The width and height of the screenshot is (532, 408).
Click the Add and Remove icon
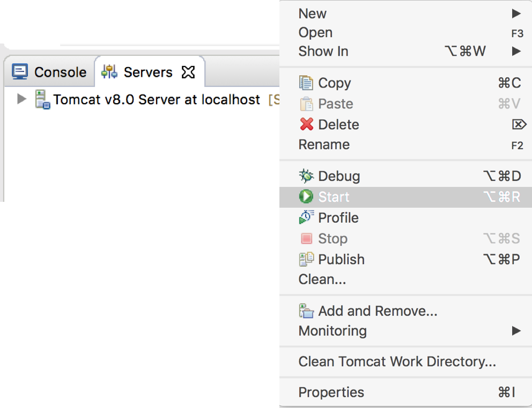coord(306,311)
